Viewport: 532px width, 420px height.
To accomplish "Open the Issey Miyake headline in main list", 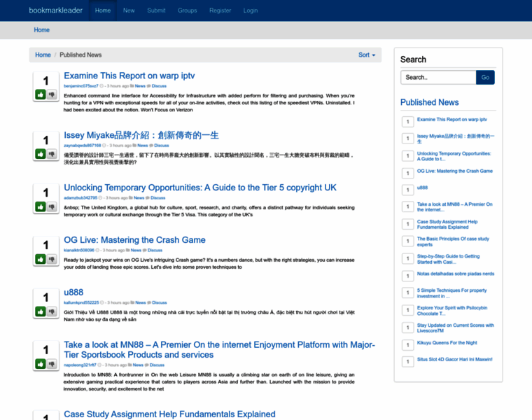I will pyautogui.click(x=141, y=135).
